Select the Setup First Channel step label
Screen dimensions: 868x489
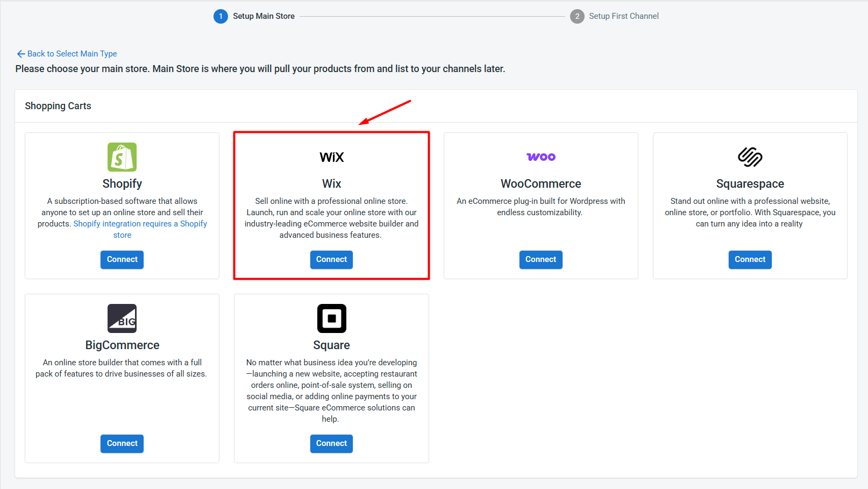(624, 16)
